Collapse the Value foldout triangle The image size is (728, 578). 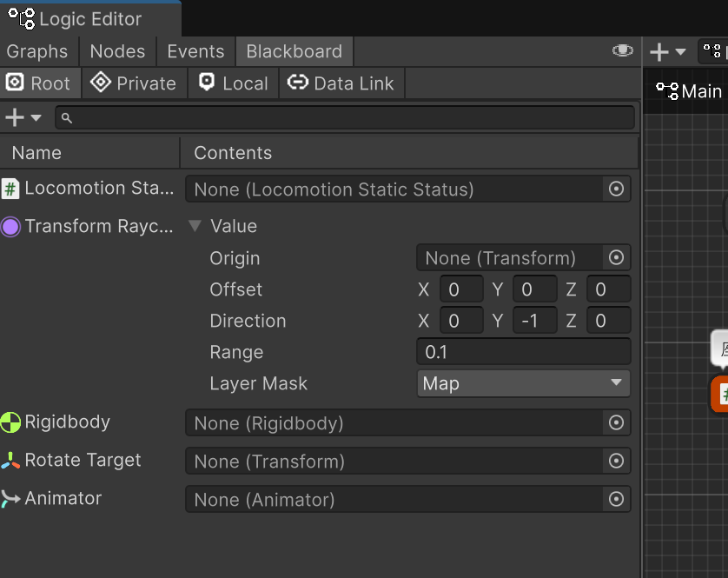click(x=195, y=227)
